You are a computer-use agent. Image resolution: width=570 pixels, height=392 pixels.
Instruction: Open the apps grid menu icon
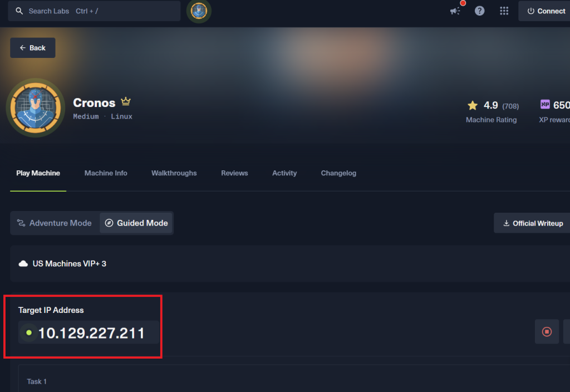tap(504, 11)
